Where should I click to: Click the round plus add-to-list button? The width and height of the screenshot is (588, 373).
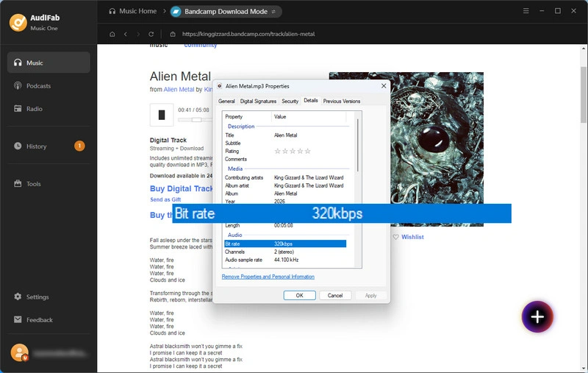click(537, 316)
